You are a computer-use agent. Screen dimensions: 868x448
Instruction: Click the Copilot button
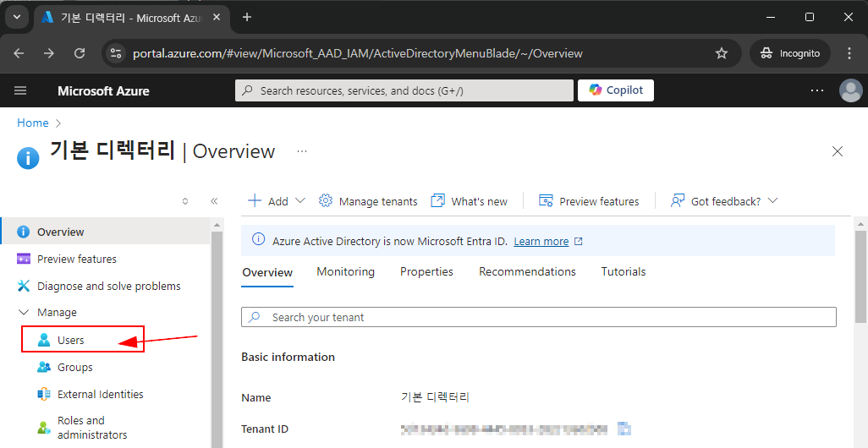pos(616,90)
